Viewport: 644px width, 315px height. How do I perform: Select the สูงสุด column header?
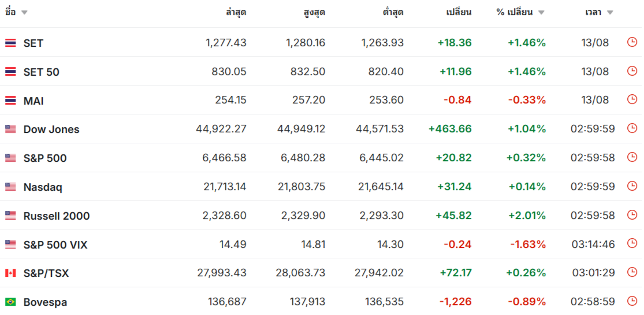click(x=314, y=12)
